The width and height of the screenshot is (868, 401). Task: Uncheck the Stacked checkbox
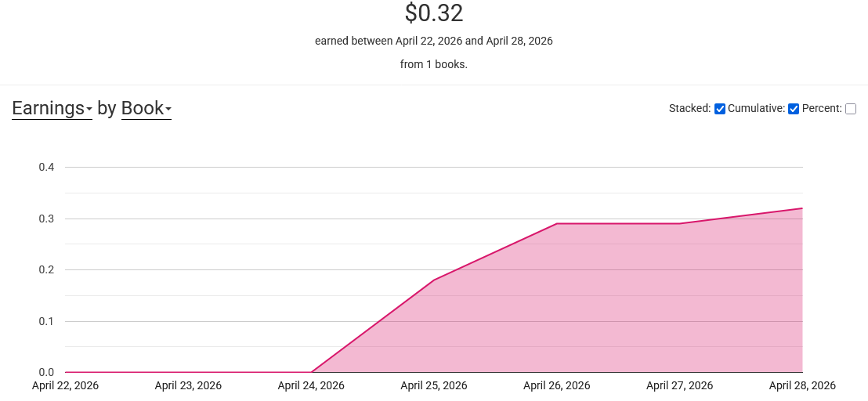(720, 109)
